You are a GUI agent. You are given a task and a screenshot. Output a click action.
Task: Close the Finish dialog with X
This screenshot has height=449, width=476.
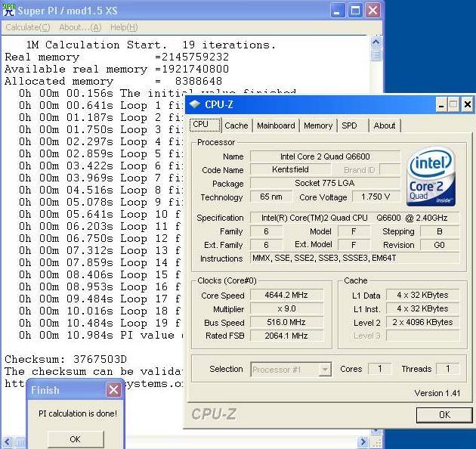pyautogui.click(x=113, y=389)
